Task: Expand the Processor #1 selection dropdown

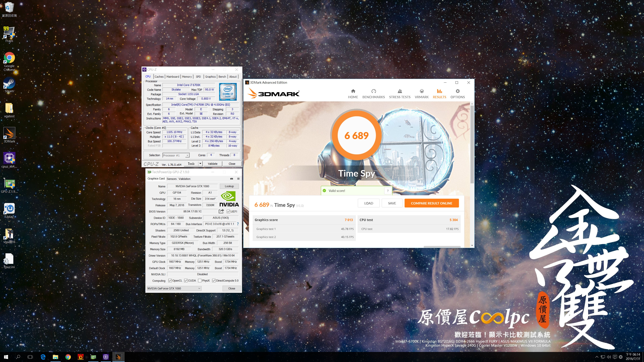Action: 187,155
